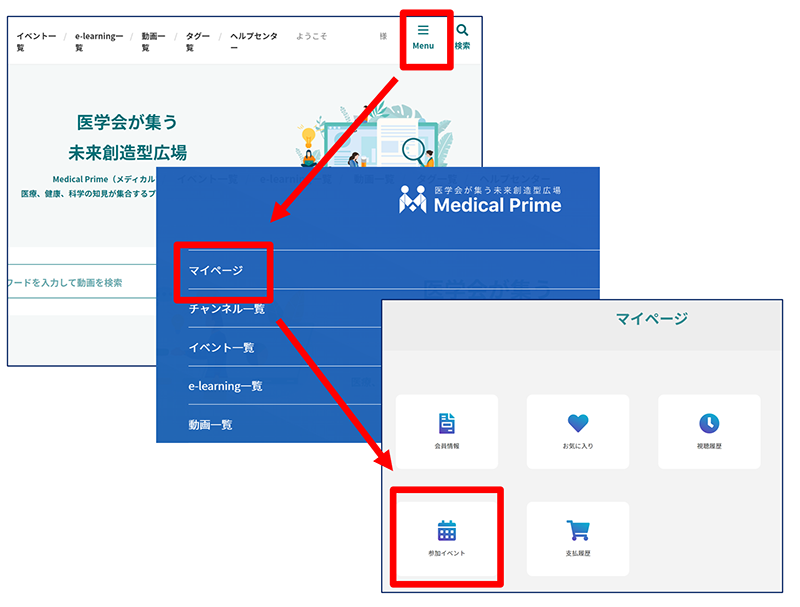Open the 支払履歴 shopping cart tile

click(578, 538)
